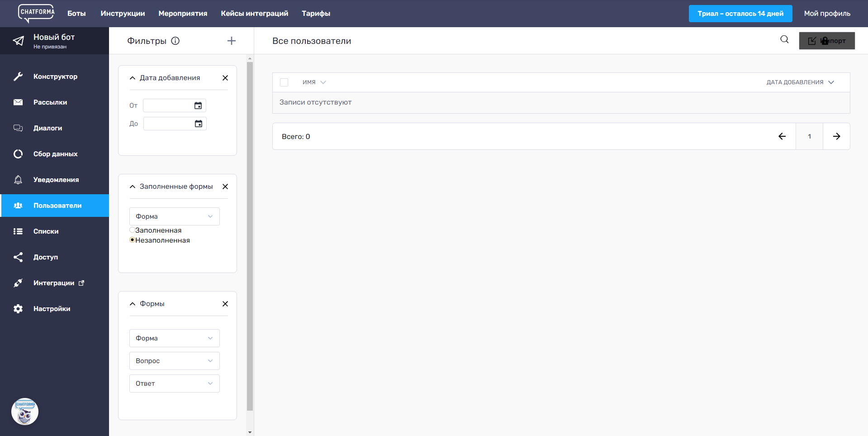The image size is (868, 436).
Task: Click the people icon next to Пользователи
Action: 18,206
